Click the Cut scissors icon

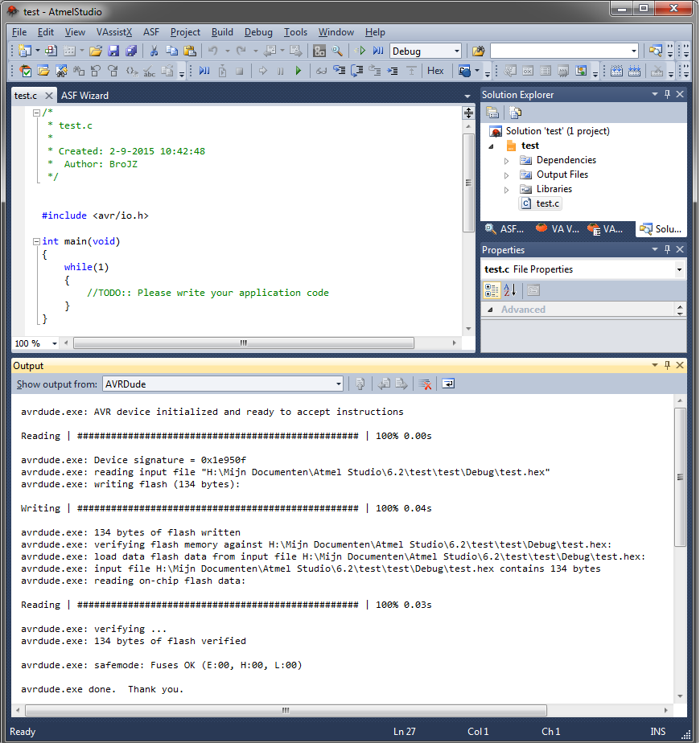point(154,51)
